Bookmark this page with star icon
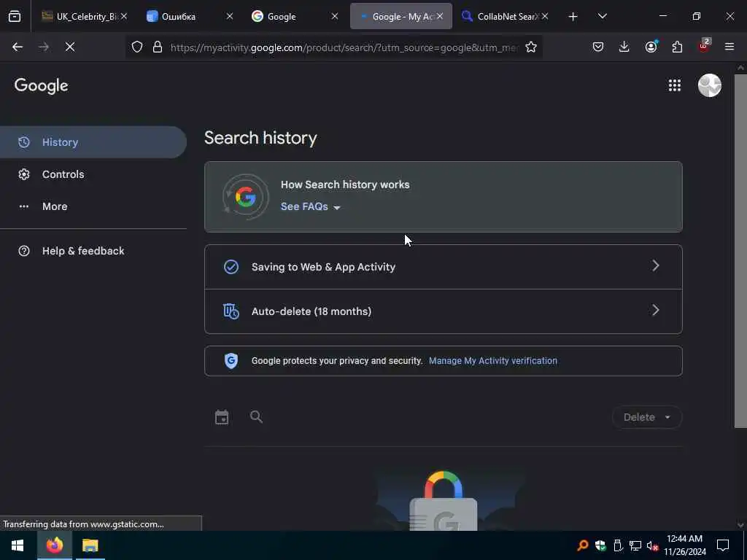Screen dimensions: 747x560 [531, 47]
